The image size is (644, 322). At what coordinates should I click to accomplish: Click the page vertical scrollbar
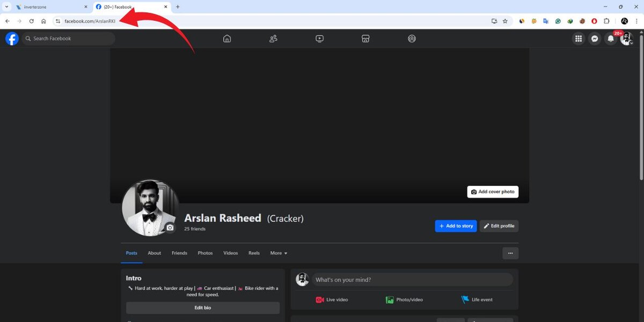coord(641,107)
